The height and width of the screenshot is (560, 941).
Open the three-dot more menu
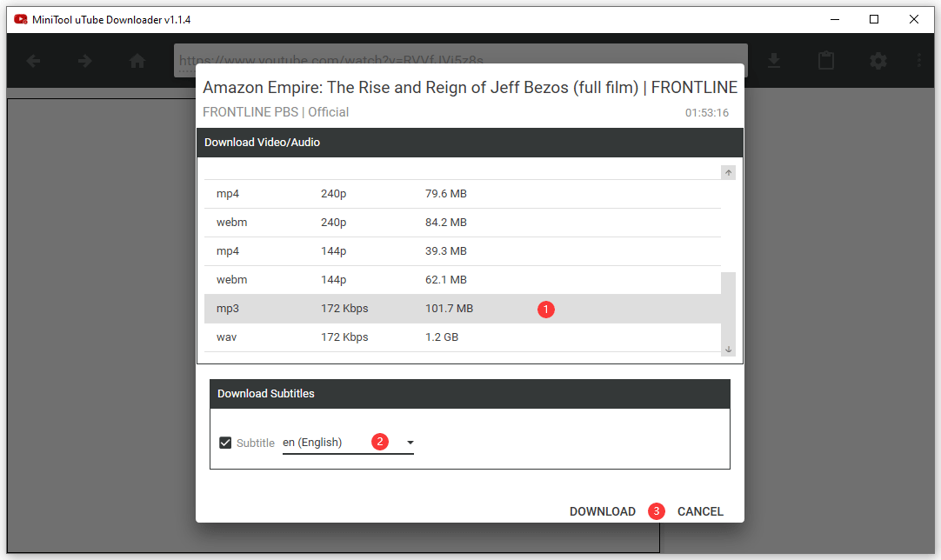918,61
